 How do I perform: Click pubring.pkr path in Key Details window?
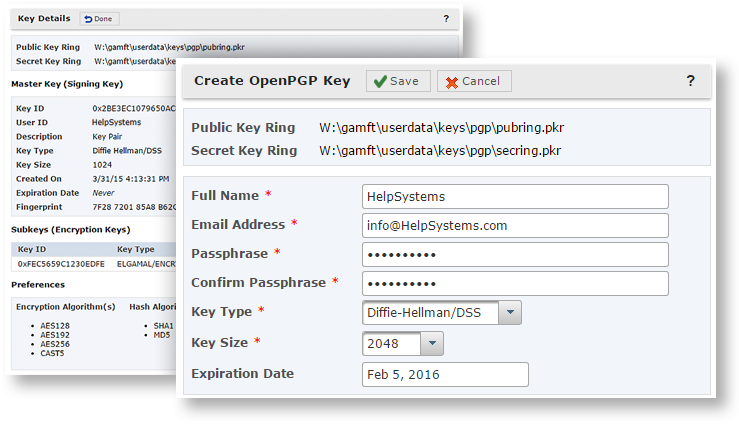(x=169, y=47)
